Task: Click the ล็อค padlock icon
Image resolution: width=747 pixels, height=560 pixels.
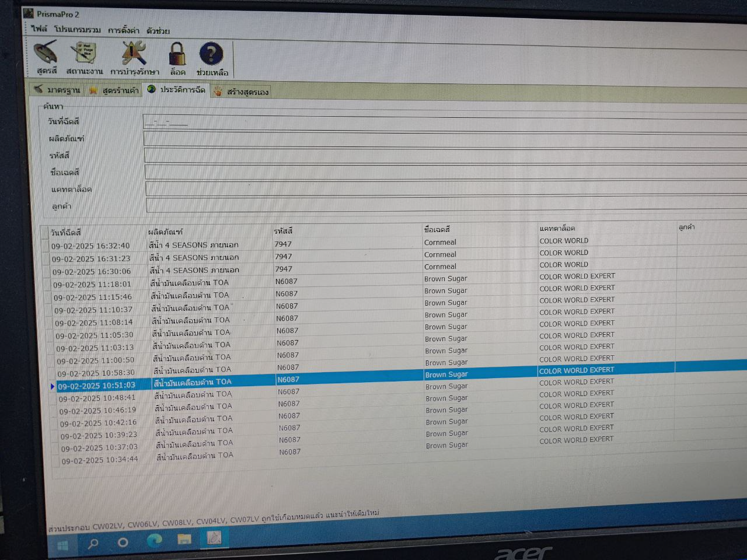Action: [x=177, y=60]
